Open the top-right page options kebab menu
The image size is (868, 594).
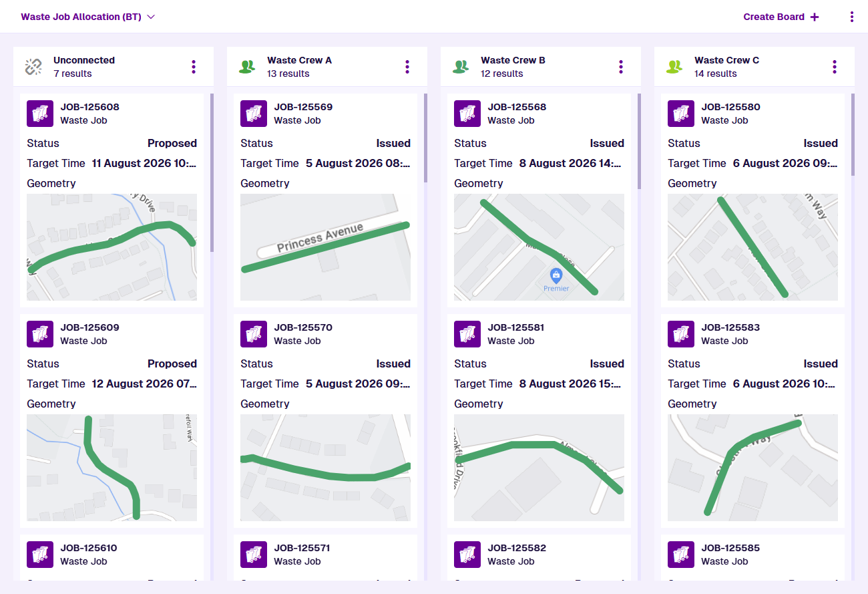click(x=852, y=17)
